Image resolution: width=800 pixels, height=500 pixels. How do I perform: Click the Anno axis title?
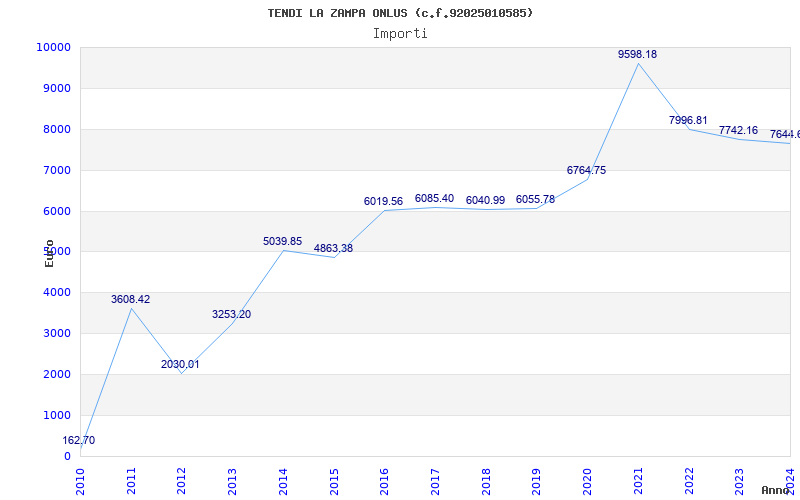774,490
